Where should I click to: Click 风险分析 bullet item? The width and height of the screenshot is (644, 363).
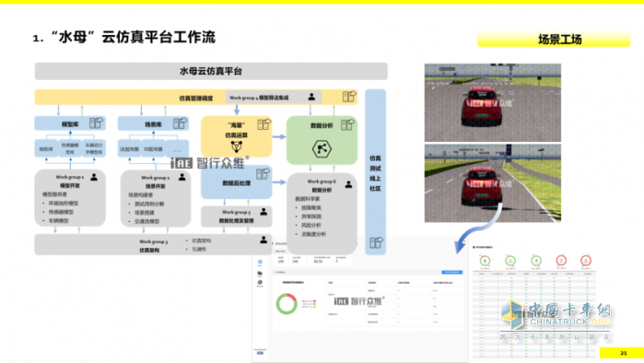(310, 225)
